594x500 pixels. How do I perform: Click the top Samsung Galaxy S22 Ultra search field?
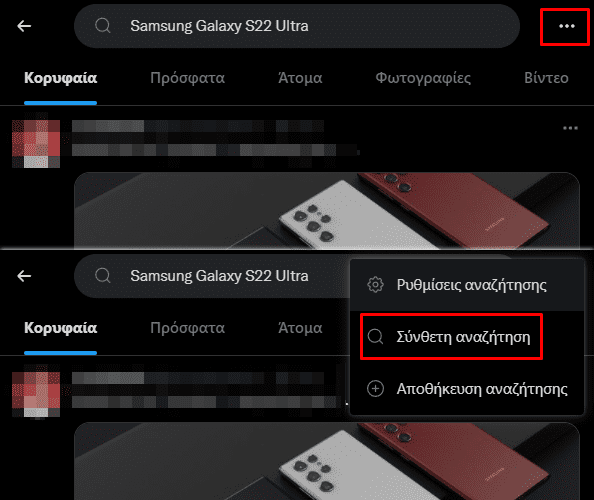coord(297,26)
